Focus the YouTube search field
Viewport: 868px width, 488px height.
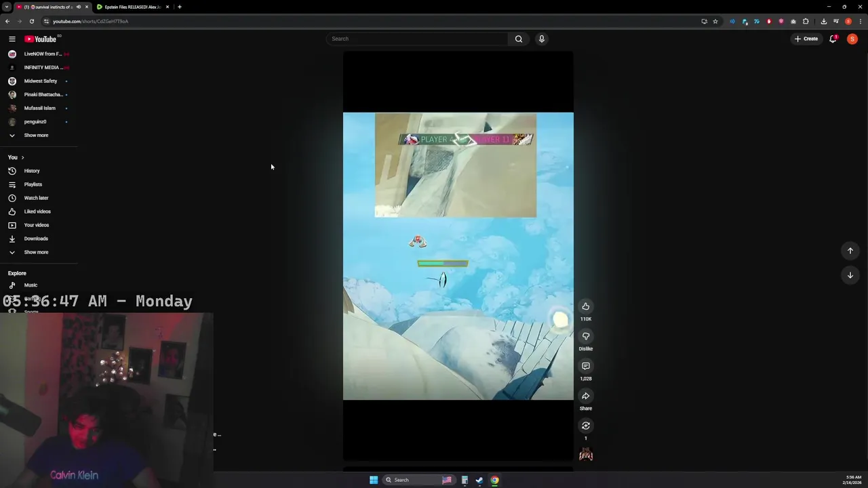(x=417, y=39)
